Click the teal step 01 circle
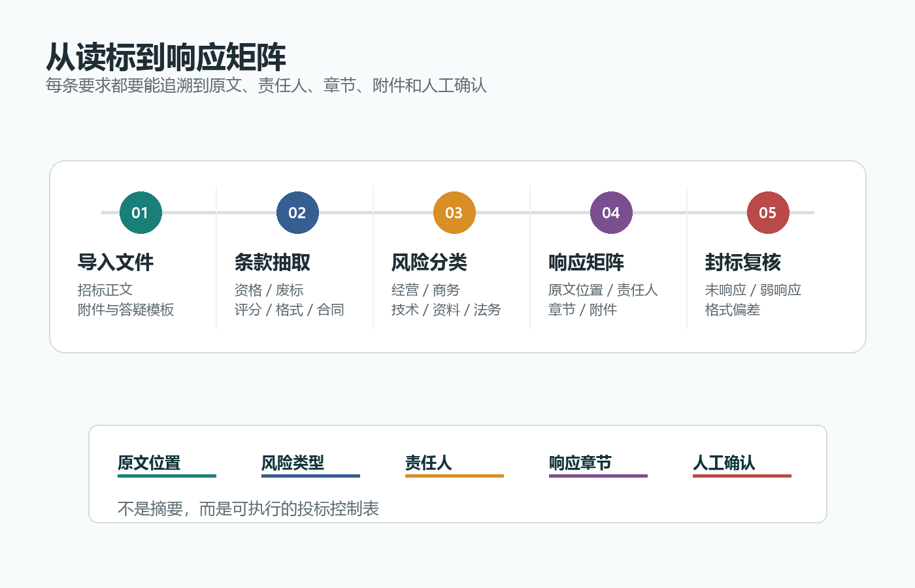915x588 pixels. (141, 212)
